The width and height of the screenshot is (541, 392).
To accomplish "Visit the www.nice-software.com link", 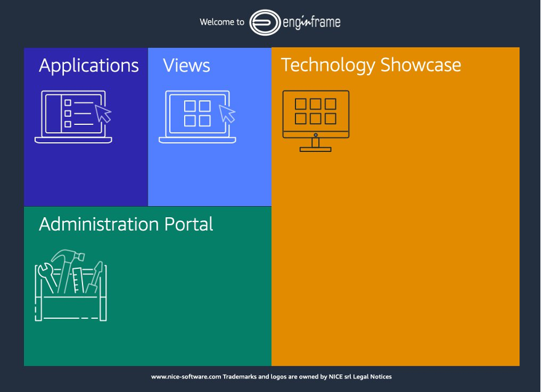I will 186,377.
